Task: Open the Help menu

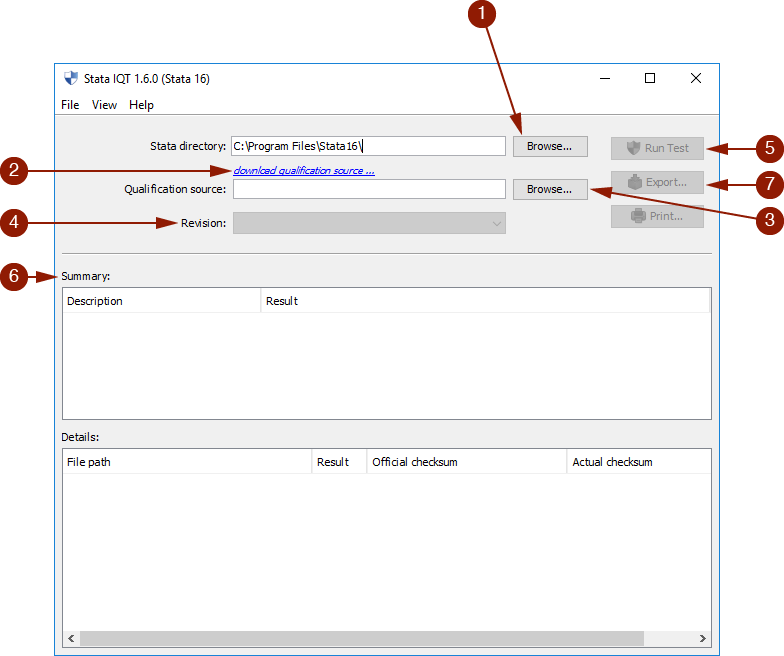Action: [141, 105]
